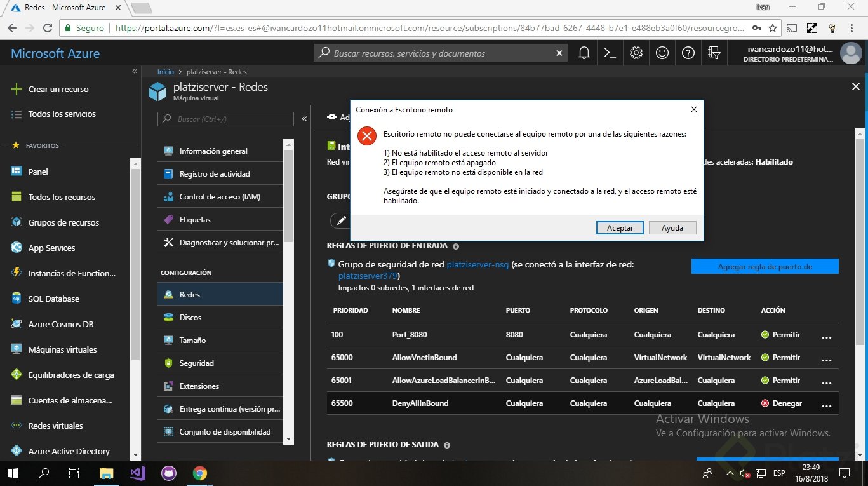Select Extensiones menu item
The image size is (868, 486).
click(x=220, y=386)
